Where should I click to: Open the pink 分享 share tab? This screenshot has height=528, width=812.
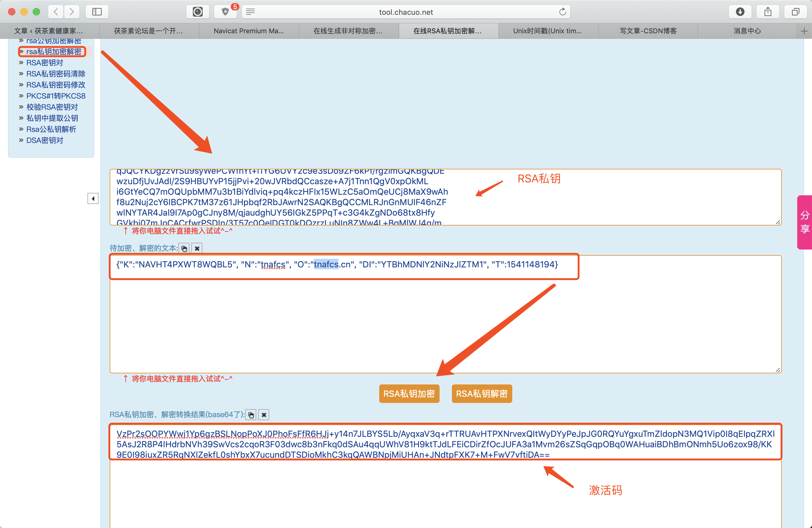(805, 222)
